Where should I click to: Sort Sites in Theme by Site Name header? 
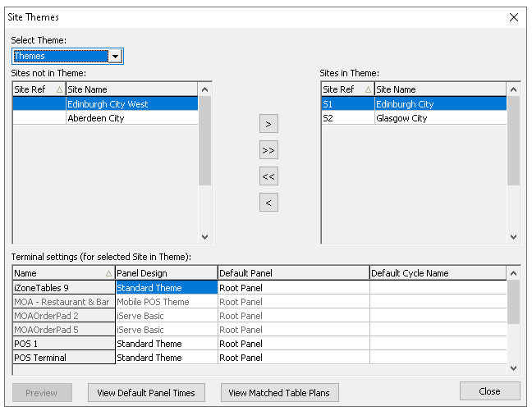439,89
